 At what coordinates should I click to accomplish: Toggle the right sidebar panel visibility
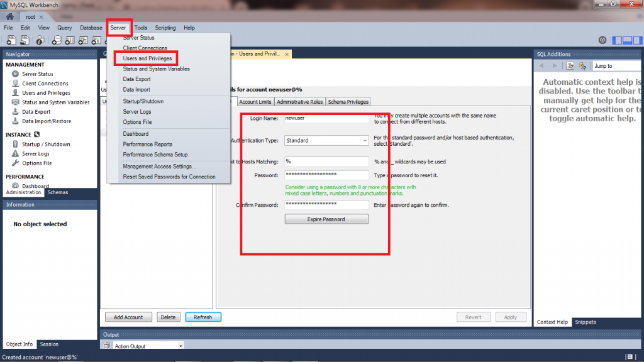coord(636,40)
